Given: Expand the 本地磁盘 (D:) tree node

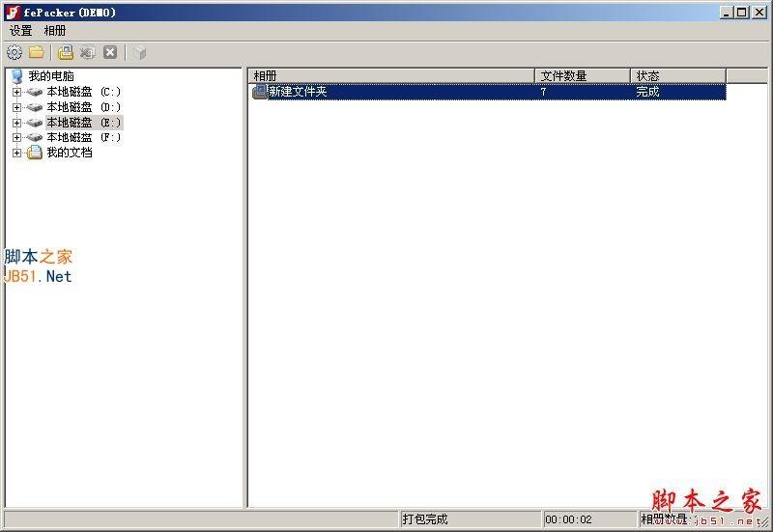Looking at the screenshot, I should pos(16,107).
